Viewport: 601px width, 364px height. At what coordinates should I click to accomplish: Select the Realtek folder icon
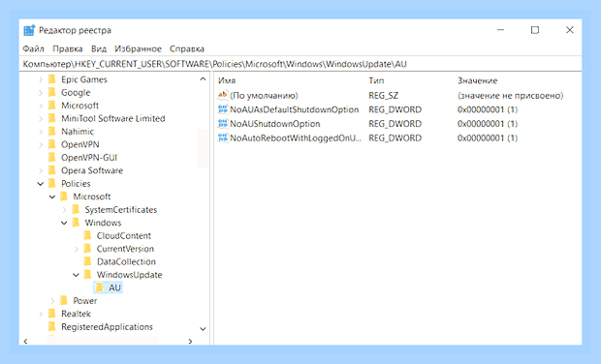(x=52, y=314)
